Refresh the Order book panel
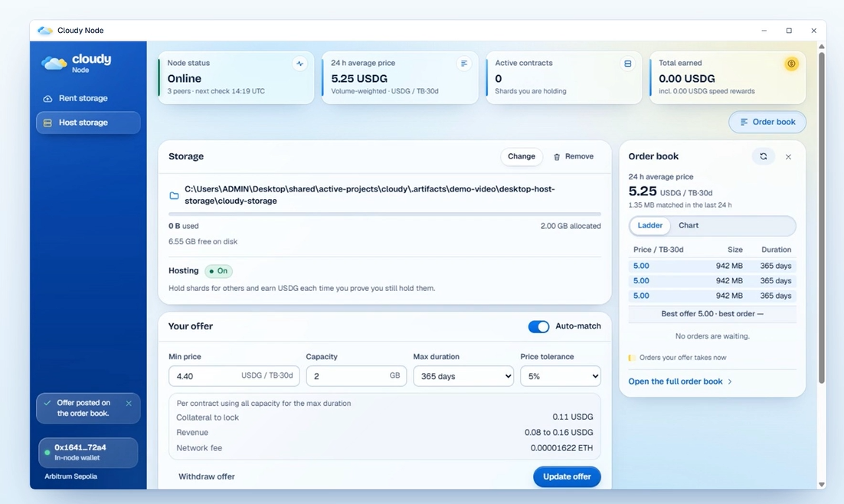 point(764,156)
